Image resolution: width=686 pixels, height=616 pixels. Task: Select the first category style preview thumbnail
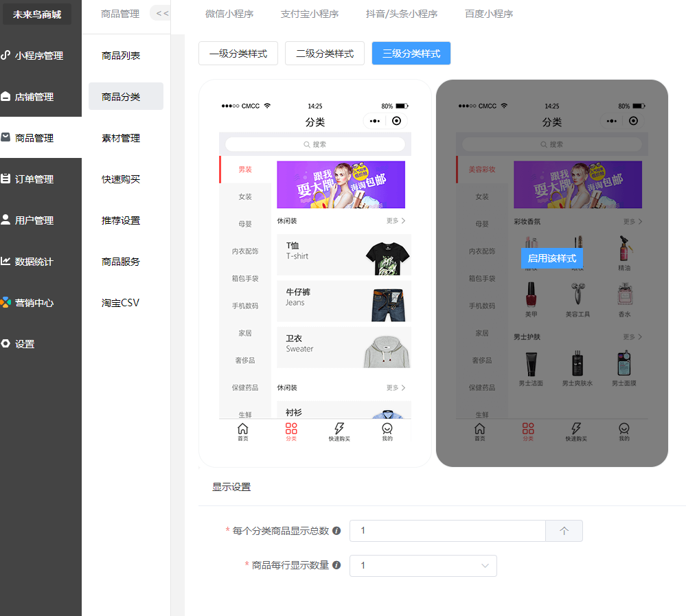point(315,273)
